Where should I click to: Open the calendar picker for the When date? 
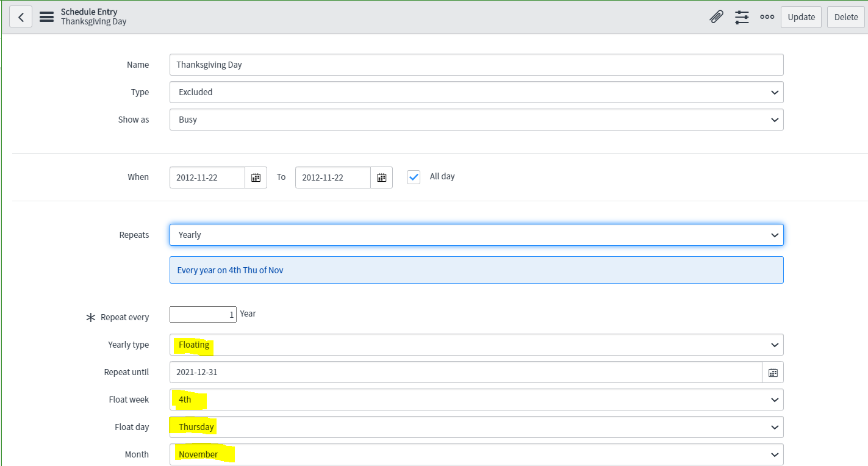point(256,177)
